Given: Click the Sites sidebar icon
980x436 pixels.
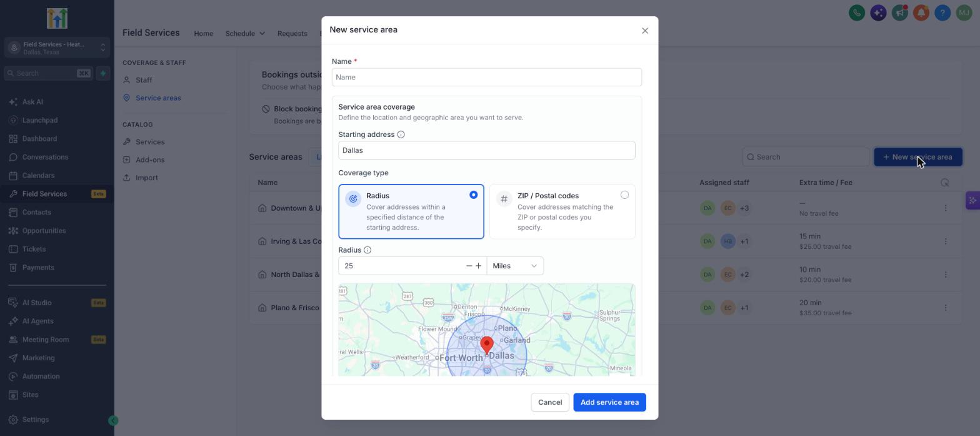Looking at the screenshot, I should [13, 395].
